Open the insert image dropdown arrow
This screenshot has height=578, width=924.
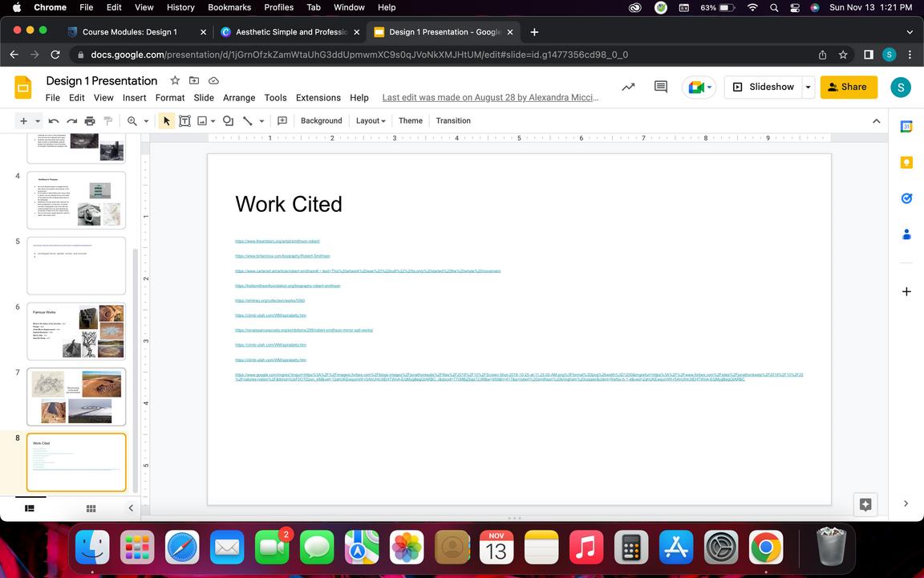213,121
